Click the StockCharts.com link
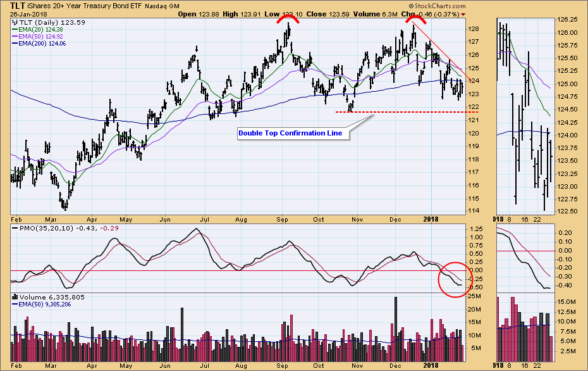Screen dimensions: 588x371 tap(440, 6)
